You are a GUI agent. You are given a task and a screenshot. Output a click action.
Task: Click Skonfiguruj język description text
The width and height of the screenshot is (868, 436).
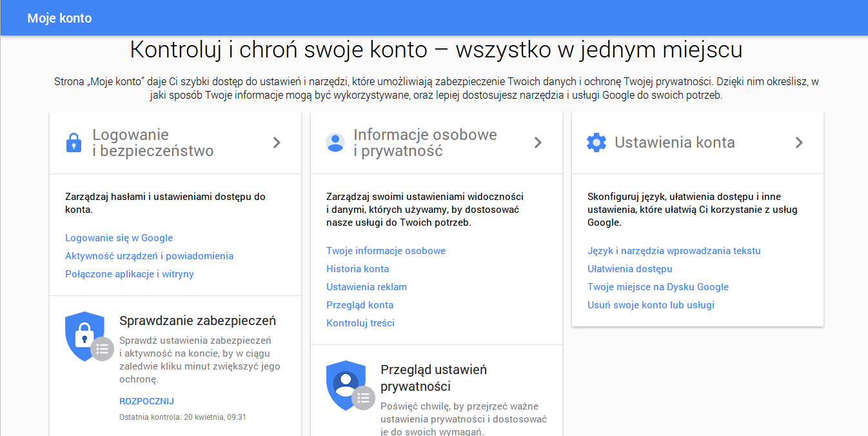point(693,210)
